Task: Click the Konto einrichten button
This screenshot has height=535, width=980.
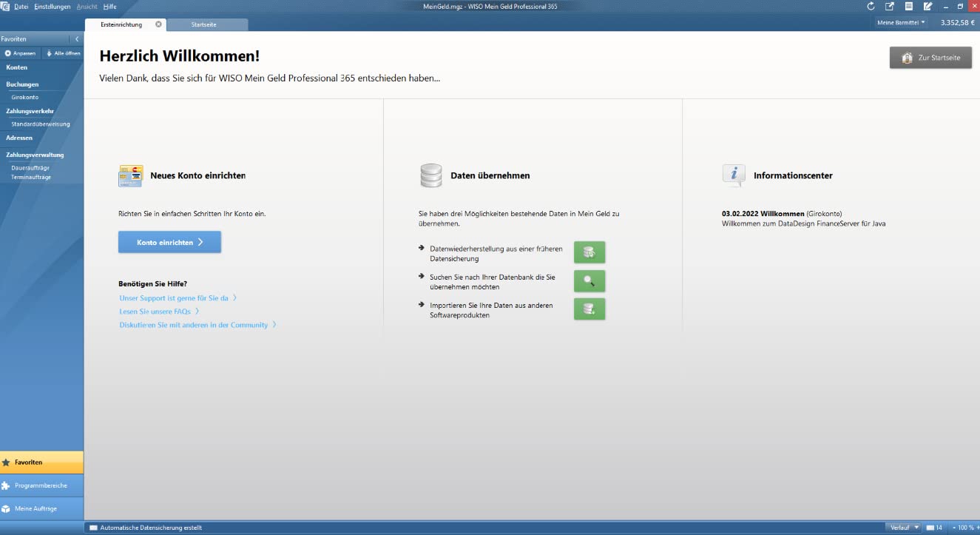Action: 169,242
